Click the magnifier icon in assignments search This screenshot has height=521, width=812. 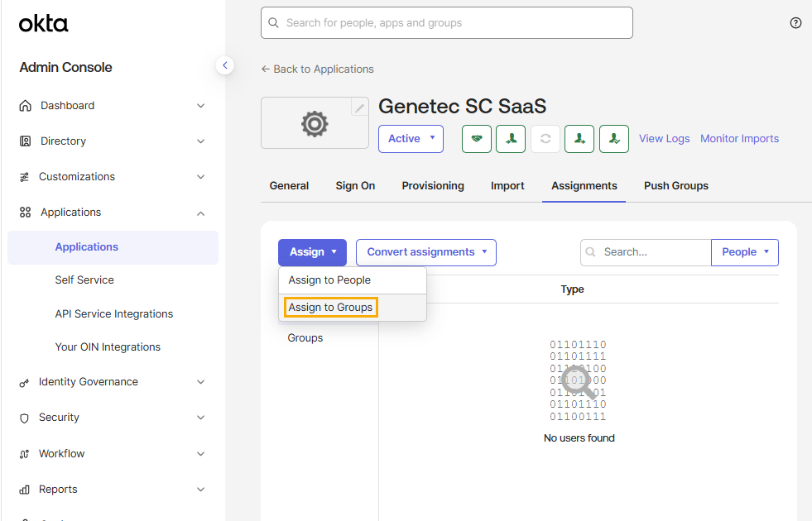590,252
